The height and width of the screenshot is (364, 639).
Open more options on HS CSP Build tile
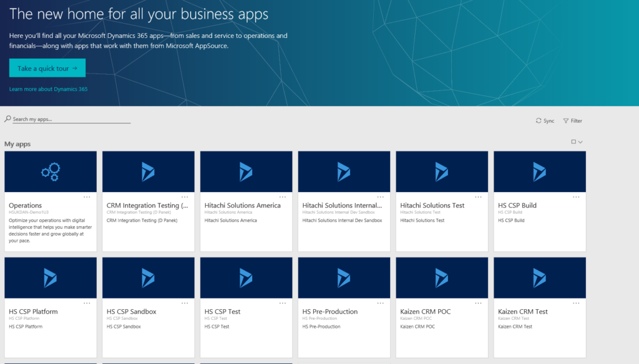(x=576, y=197)
